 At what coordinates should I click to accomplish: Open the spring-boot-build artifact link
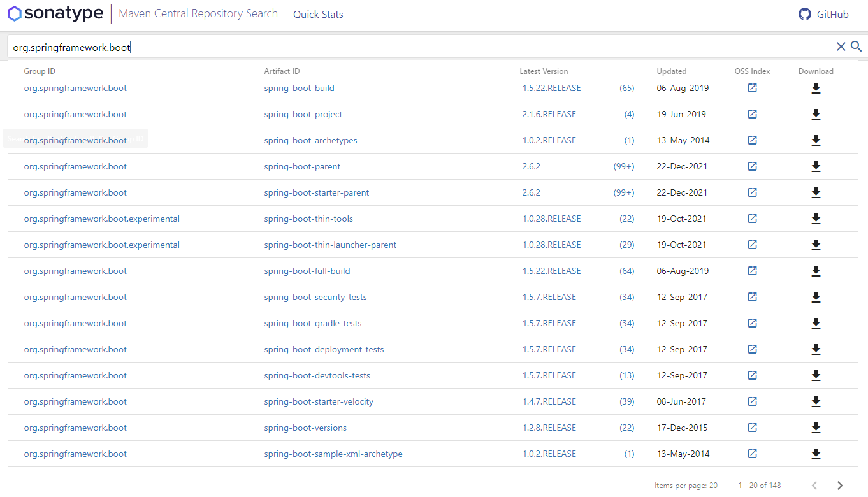pyautogui.click(x=299, y=88)
